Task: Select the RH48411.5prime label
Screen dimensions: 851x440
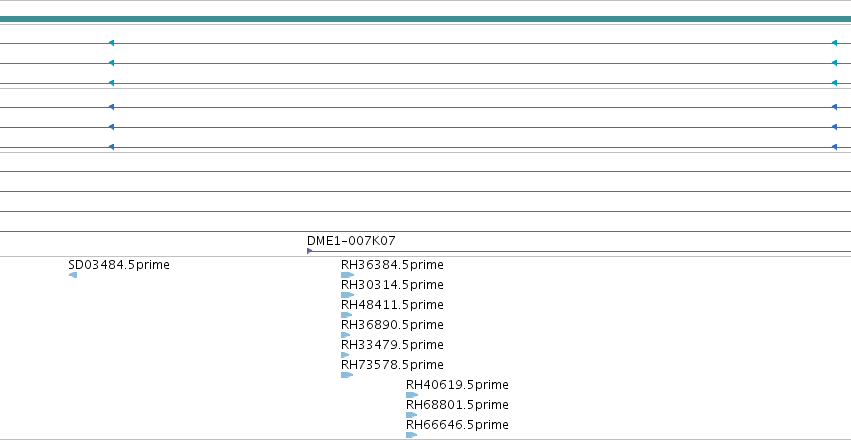Action: (392, 305)
